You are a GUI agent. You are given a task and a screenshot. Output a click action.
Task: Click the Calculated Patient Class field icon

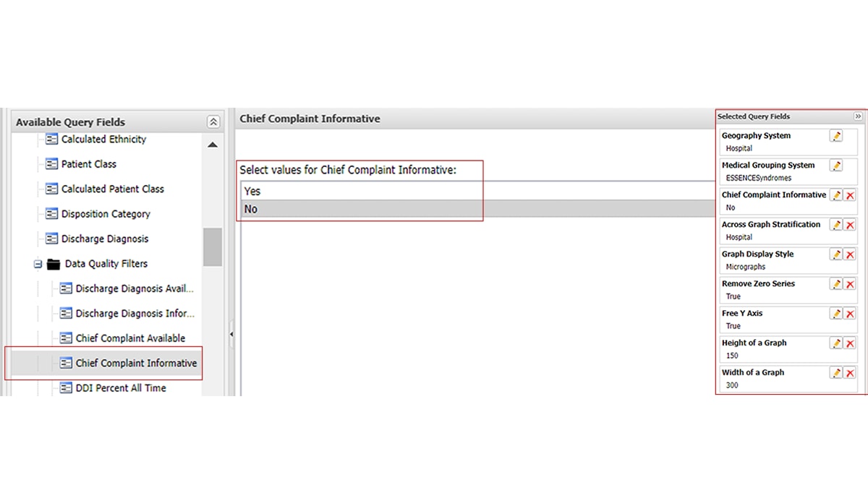(x=51, y=189)
